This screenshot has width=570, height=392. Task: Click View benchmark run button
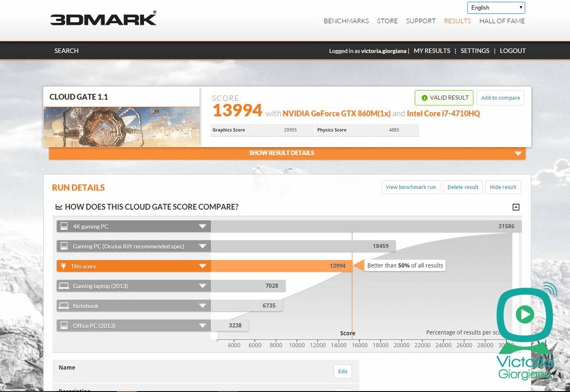pos(411,187)
